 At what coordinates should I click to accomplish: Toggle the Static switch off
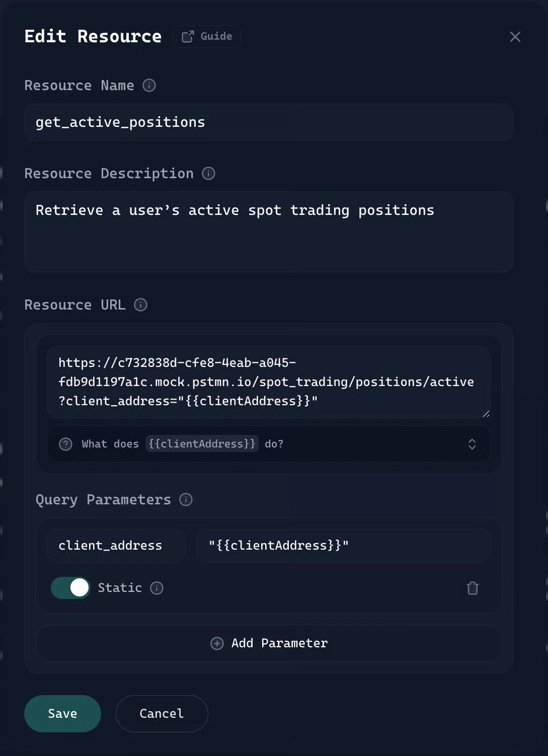point(70,588)
